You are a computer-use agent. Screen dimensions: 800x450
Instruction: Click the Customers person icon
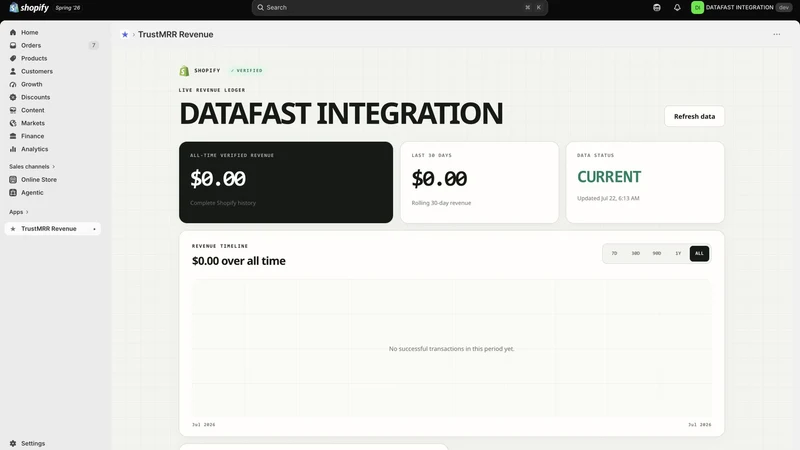point(13,71)
